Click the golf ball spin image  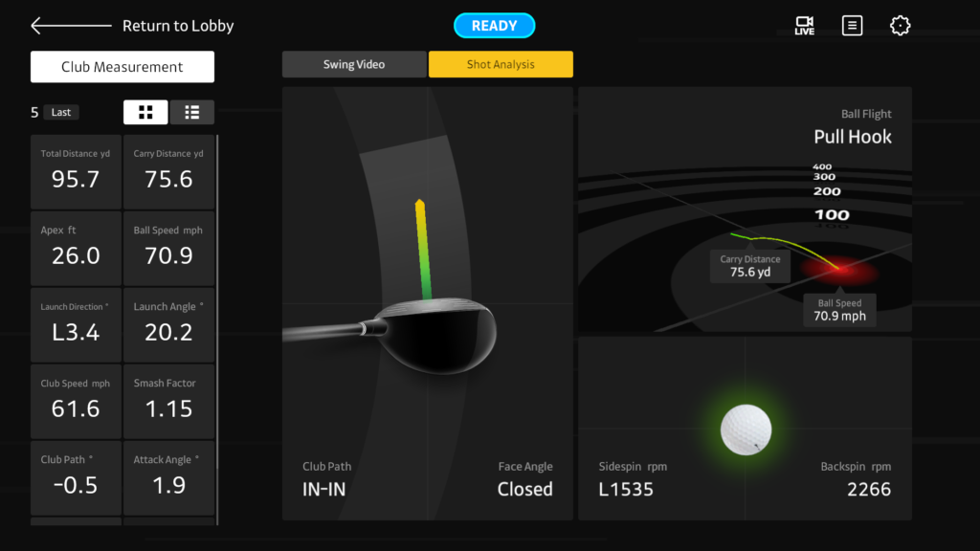[746, 429]
